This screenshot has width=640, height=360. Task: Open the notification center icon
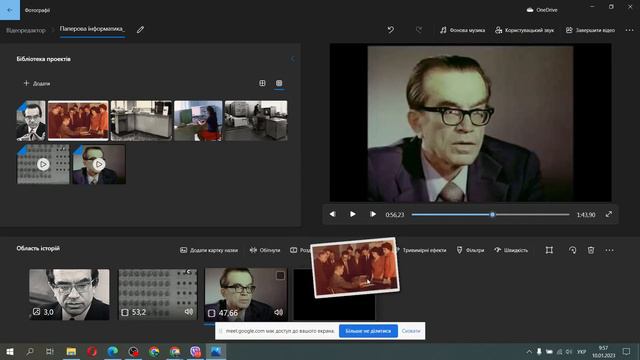(x=627, y=351)
